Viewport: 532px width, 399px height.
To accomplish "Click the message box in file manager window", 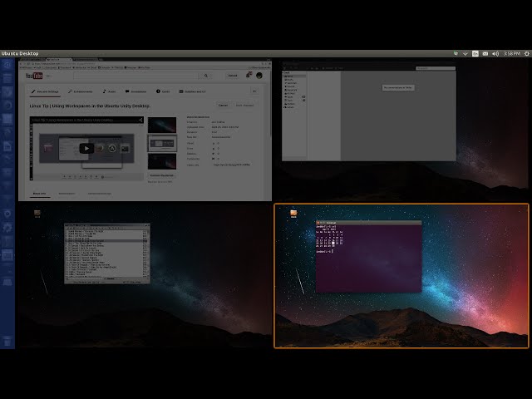I will click(398, 88).
